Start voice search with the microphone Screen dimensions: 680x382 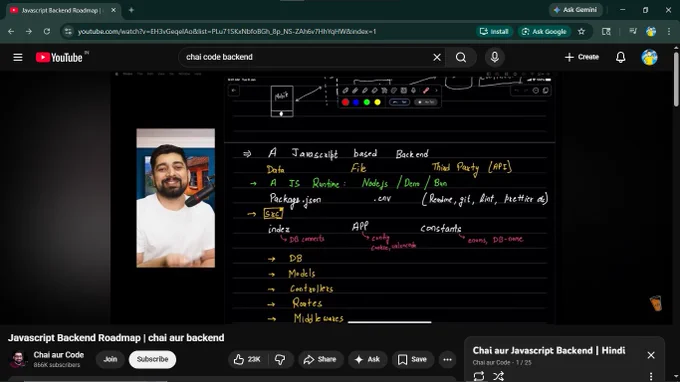tap(494, 57)
